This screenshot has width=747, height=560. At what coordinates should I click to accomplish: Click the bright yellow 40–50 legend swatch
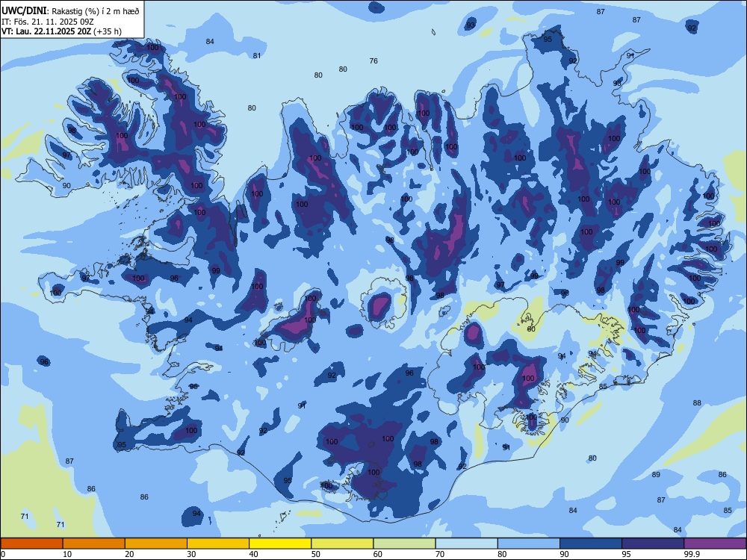coord(280,544)
